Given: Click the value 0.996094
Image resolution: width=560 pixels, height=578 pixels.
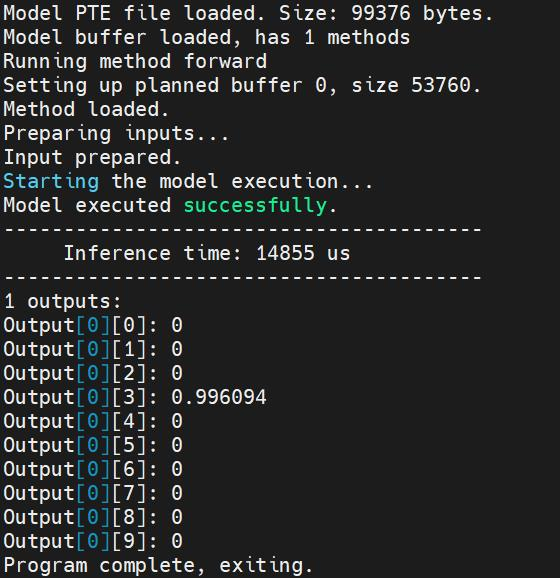Looking at the screenshot, I should tap(219, 397).
